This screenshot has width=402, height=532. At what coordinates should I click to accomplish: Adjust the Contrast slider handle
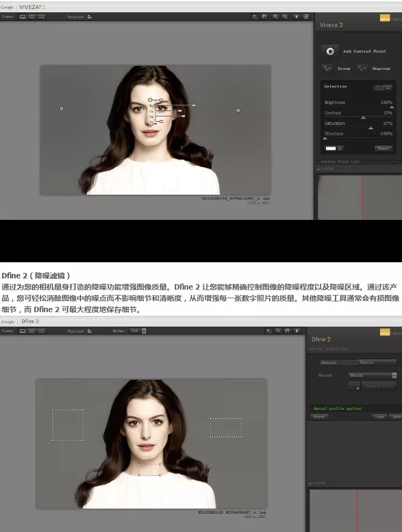pyautogui.click(x=363, y=118)
